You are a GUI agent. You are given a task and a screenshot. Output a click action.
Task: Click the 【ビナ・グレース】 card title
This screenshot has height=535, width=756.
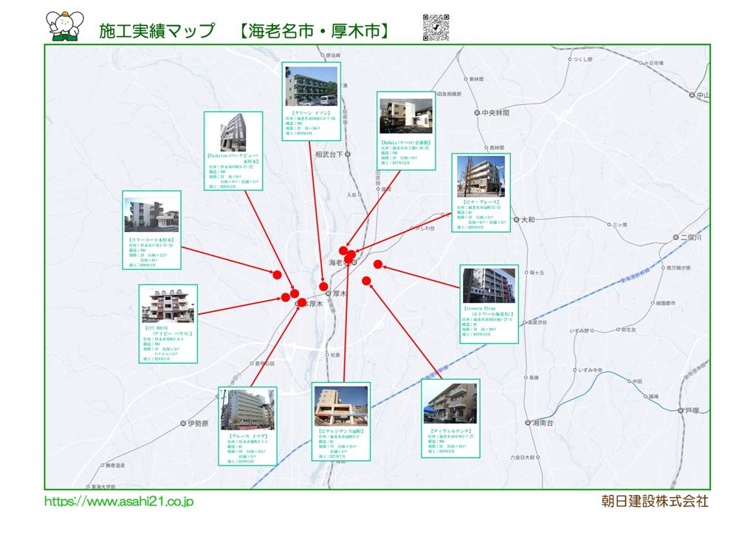click(481, 202)
